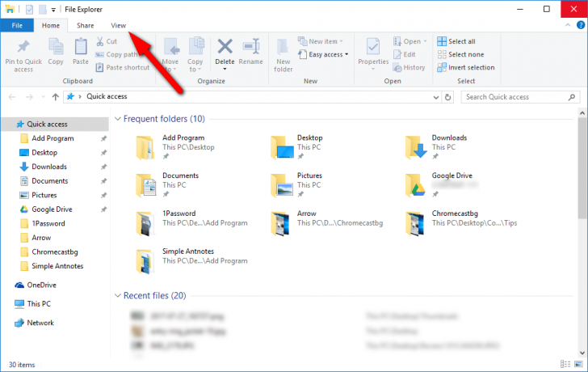Click the Delete X icon
The width and height of the screenshot is (588, 372).
click(225, 47)
